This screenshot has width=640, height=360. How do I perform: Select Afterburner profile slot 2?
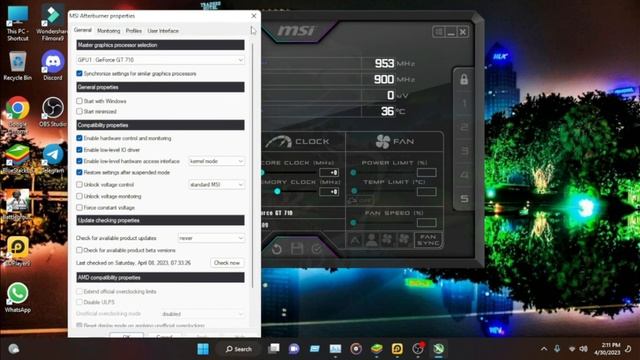point(464,127)
